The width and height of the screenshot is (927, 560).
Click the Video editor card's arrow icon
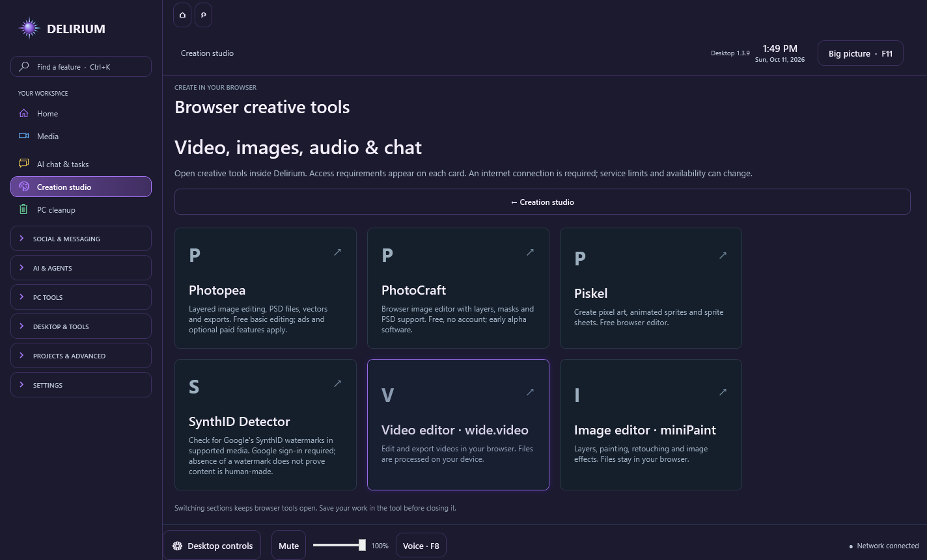530,392
